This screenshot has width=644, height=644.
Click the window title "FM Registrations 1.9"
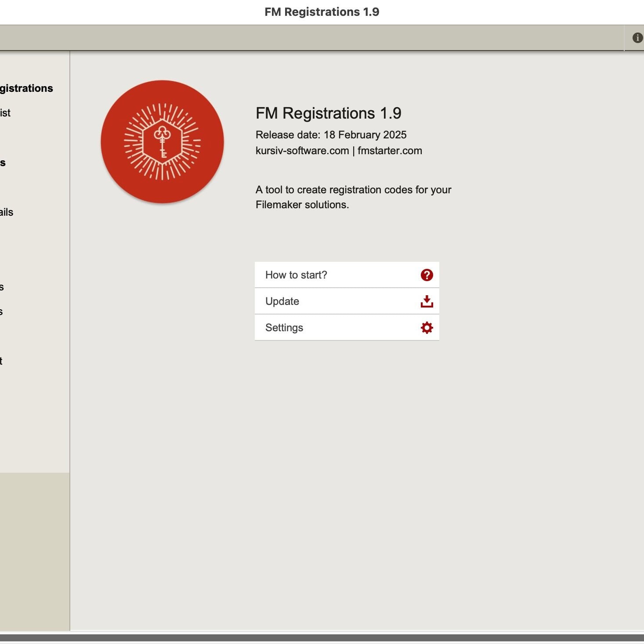(322, 12)
